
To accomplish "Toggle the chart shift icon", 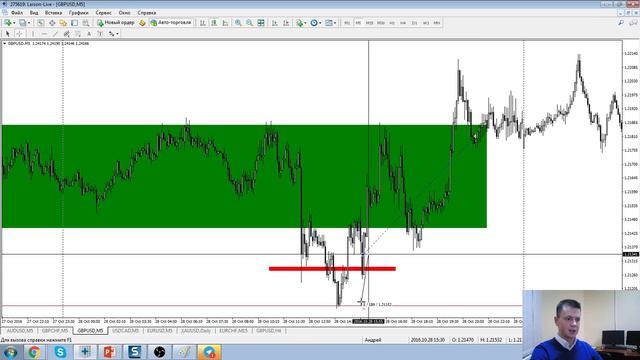I will point(286,23).
